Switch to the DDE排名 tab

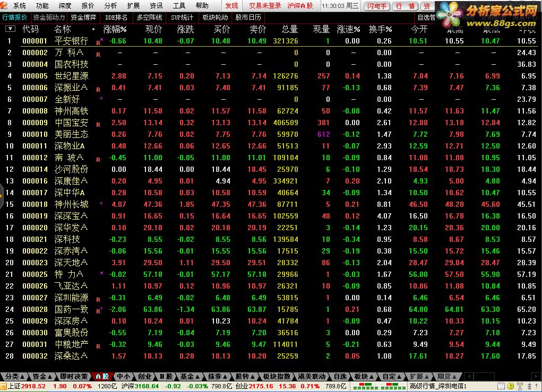pyautogui.click(x=116, y=18)
